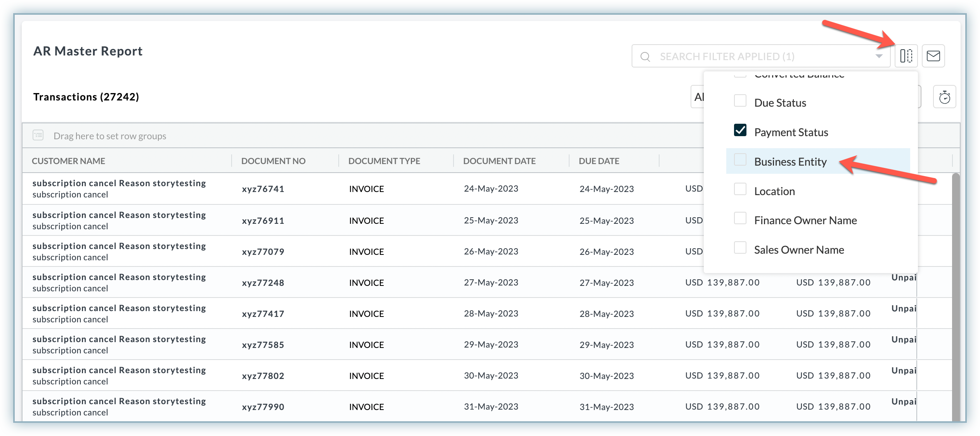Check the Finance Owner Name checkbox
This screenshot has width=980, height=436.
[x=740, y=218]
